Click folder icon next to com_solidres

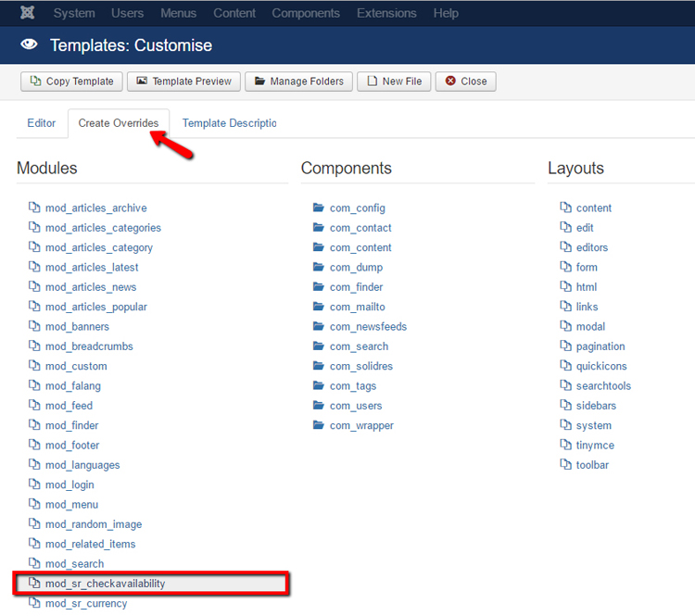click(x=318, y=366)
